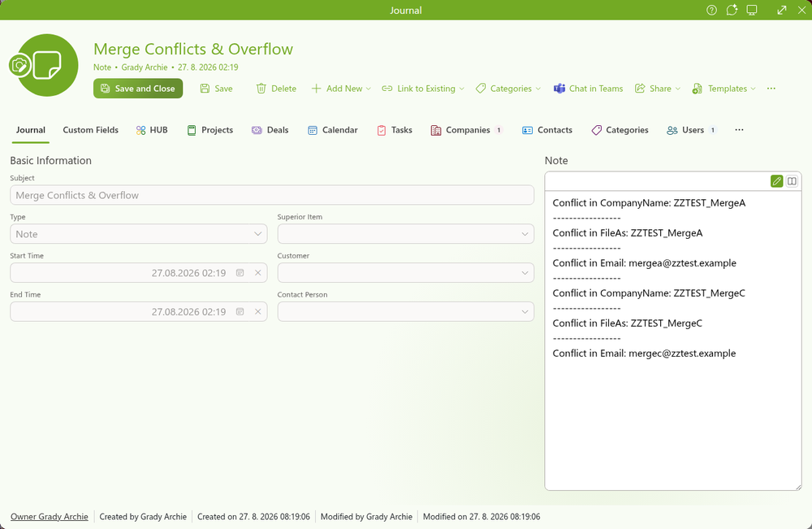Screen dimensions: 812x529
Task: Clear the Start Time value
Action: pos(258,273)
